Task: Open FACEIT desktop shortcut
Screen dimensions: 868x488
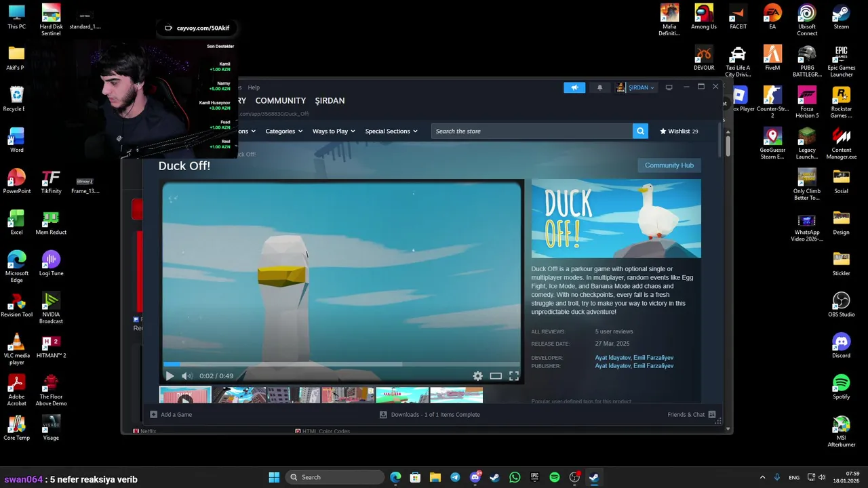Action: pos(738,17)
